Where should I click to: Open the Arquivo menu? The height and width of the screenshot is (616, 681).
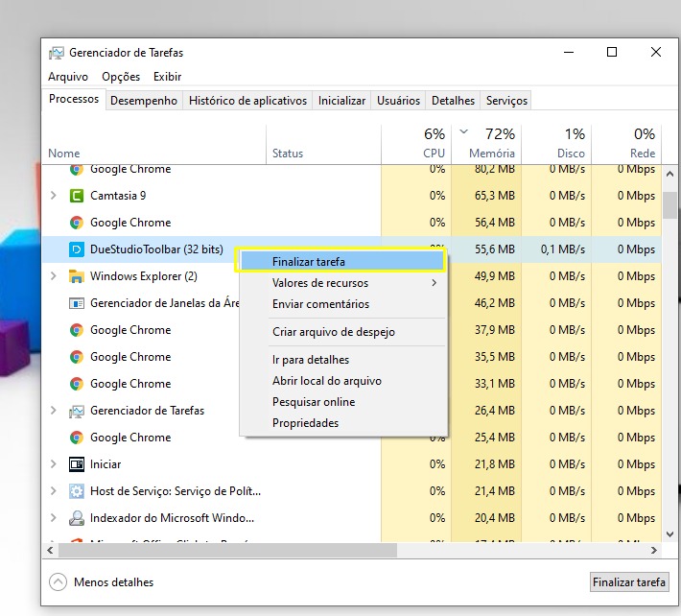click(x=68, y=77)
